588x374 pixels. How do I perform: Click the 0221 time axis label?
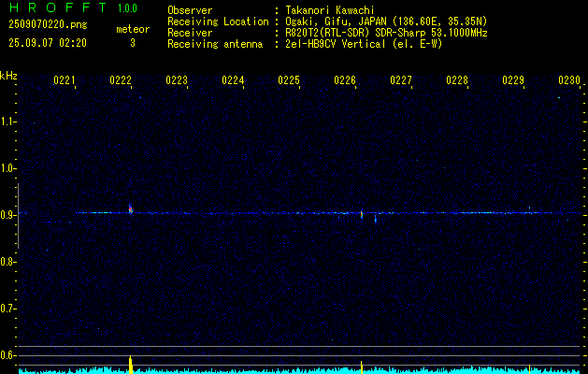(x=65, y=80)
